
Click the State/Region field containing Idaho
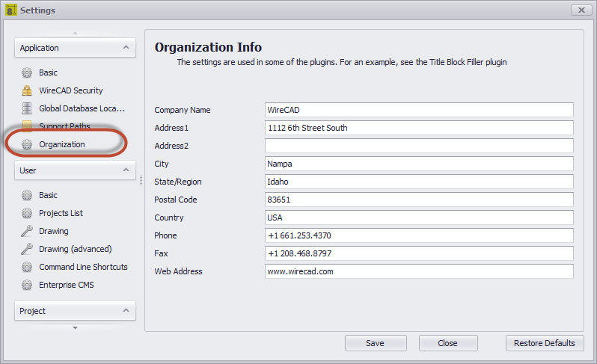pyautogui.click(x=419, y=182)
